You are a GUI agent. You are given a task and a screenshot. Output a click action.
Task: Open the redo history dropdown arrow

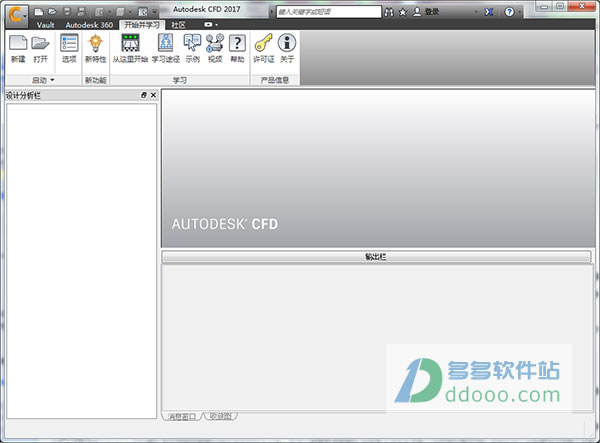tap(130, 12)
